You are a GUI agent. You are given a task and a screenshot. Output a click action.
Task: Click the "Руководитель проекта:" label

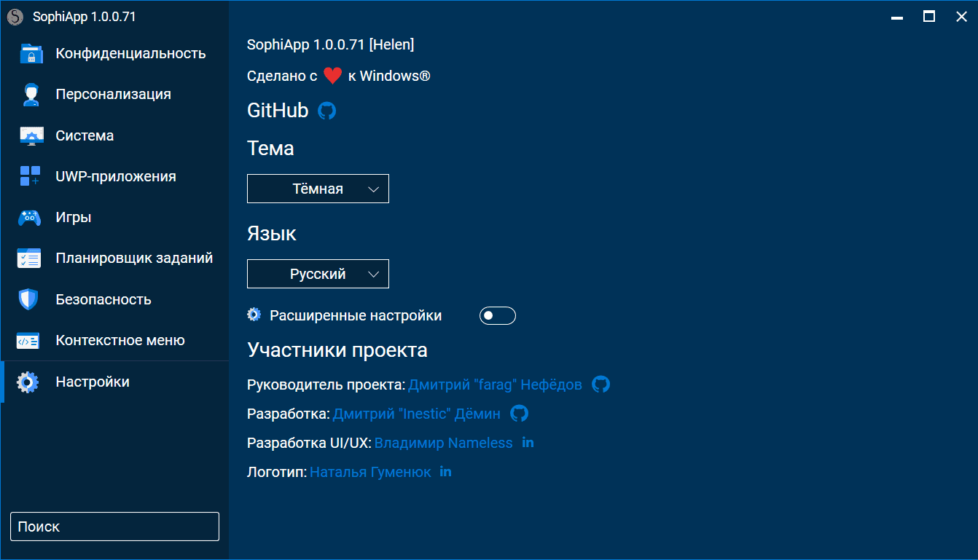pyautogui.click(x=326, y=384)
